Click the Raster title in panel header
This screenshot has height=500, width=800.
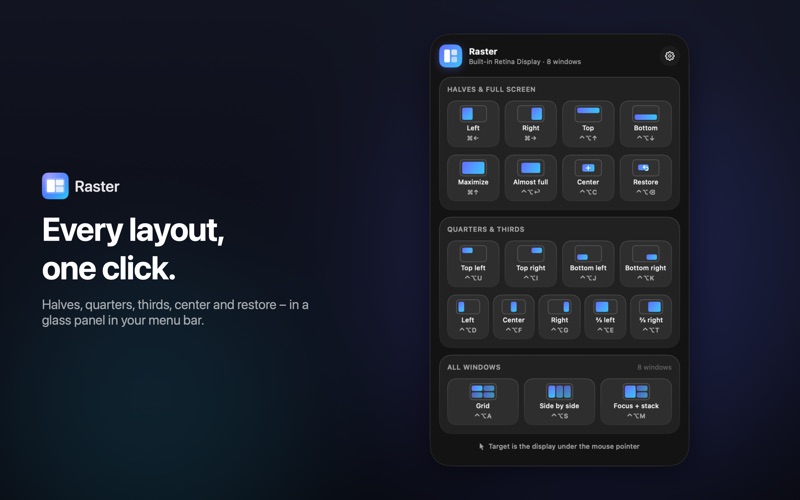483,51
